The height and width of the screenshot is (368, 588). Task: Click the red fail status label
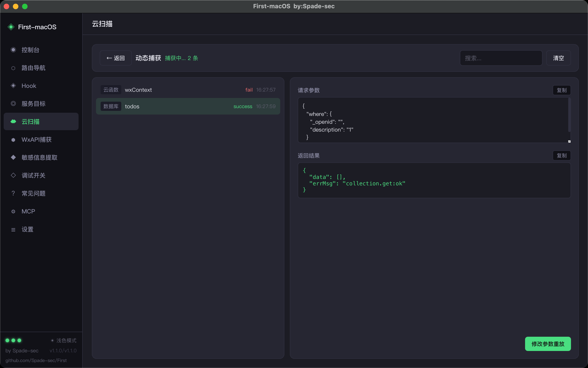tap(249, 90)
